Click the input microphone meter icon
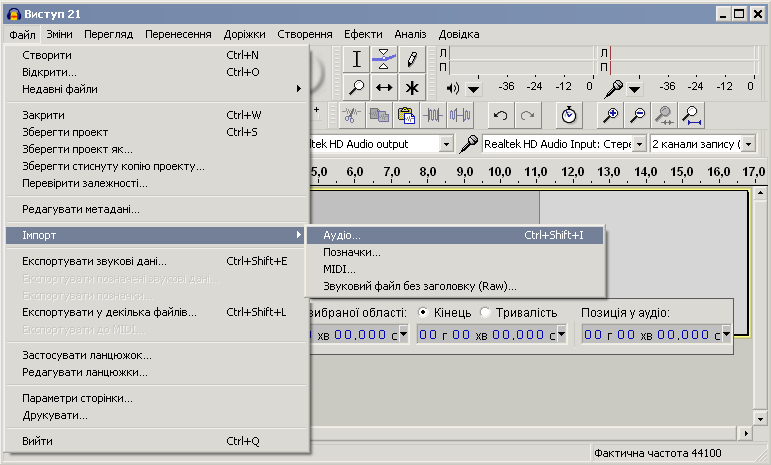The image size is (771, 465). (x=613, y=88)
